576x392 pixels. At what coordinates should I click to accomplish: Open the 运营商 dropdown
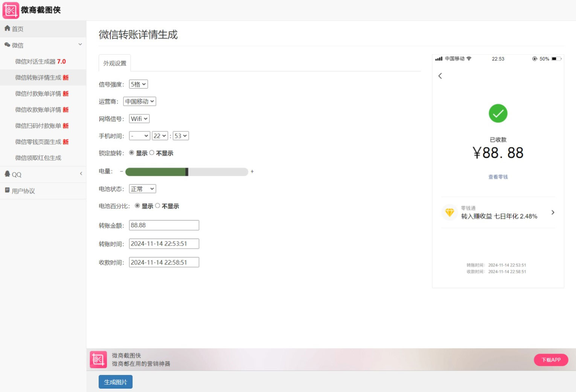click(x=140, y=101)
